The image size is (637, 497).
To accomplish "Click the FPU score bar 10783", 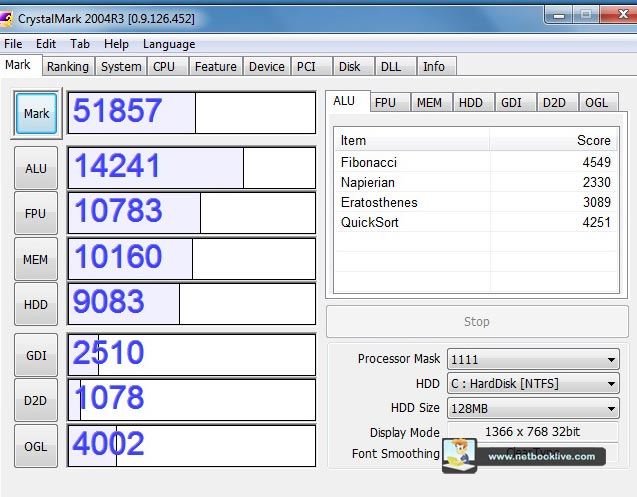I will click(x=192, y=213).
